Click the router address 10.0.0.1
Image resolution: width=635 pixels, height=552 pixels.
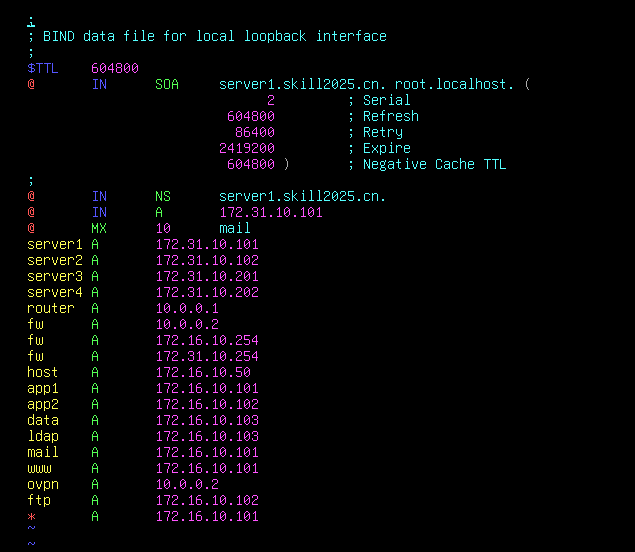coord(187,308)
